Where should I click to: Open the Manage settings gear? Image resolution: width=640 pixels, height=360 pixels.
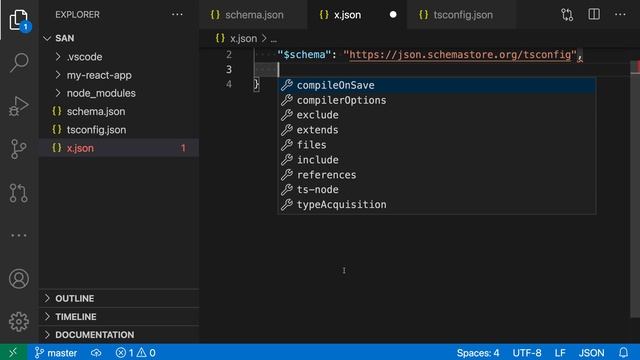point(19,322)
